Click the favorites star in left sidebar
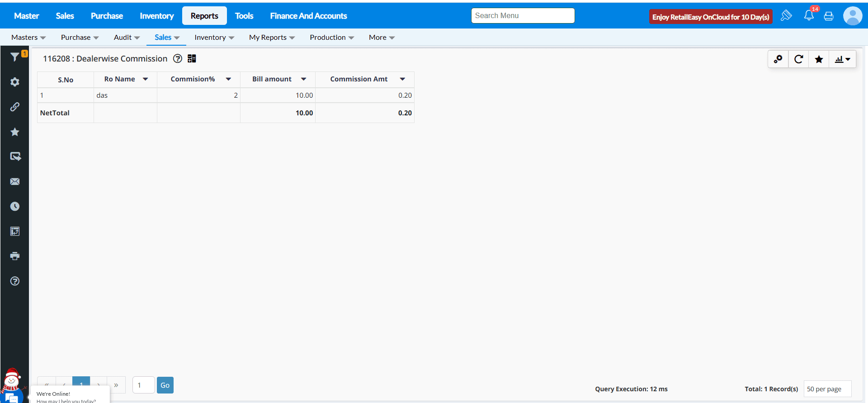This screenshot has width=868, height=403. point(15,132)
